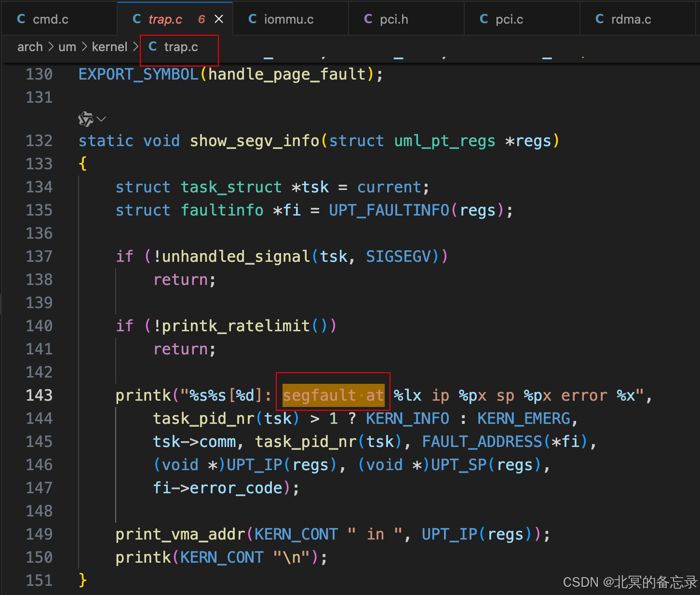Switch to the cmd.c tab
The height and width of the screenshot is (595, 700).
(x=59, y=19)
